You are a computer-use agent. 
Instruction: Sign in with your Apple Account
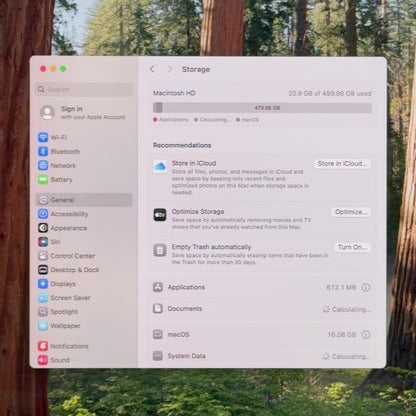83,113
